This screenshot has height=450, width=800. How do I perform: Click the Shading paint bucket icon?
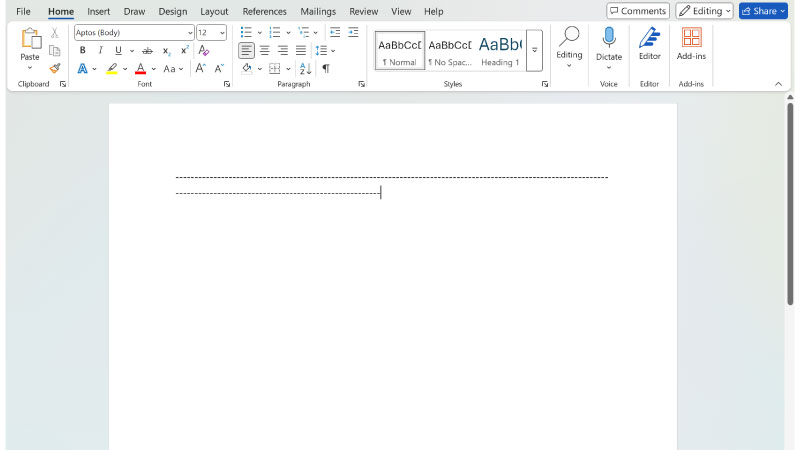point(247,68)
